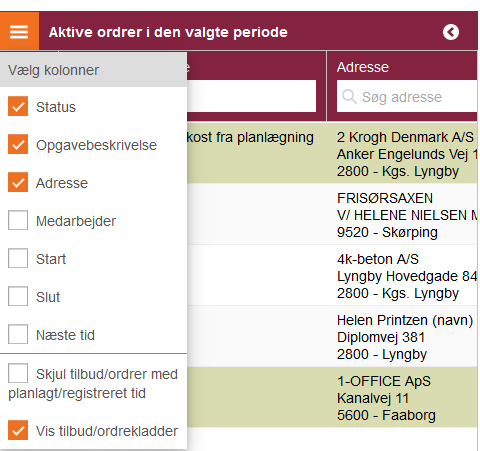Select the 1-OFFICE ApS order row

(x=332, y=397)
